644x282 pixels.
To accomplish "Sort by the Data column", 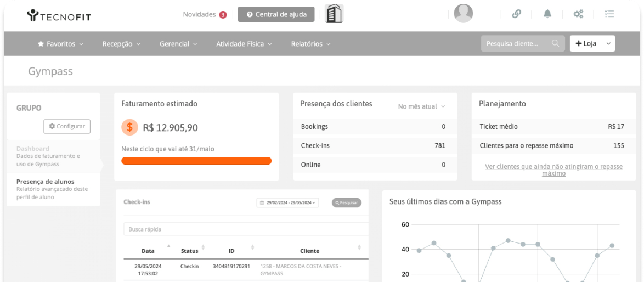I will [148, 250].
